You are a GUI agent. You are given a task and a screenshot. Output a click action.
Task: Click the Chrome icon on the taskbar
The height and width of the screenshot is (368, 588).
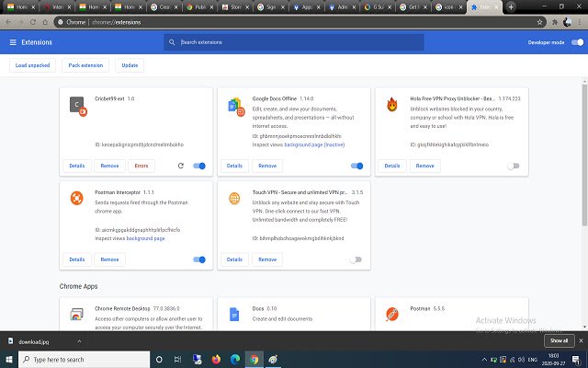click(254, 360)
